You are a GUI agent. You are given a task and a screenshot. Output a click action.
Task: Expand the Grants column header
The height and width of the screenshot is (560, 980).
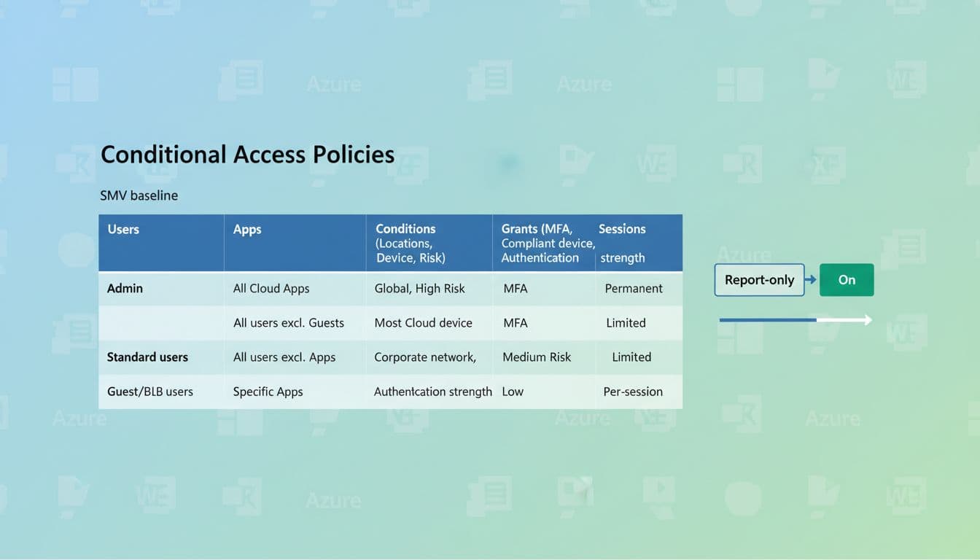[543, 243]
